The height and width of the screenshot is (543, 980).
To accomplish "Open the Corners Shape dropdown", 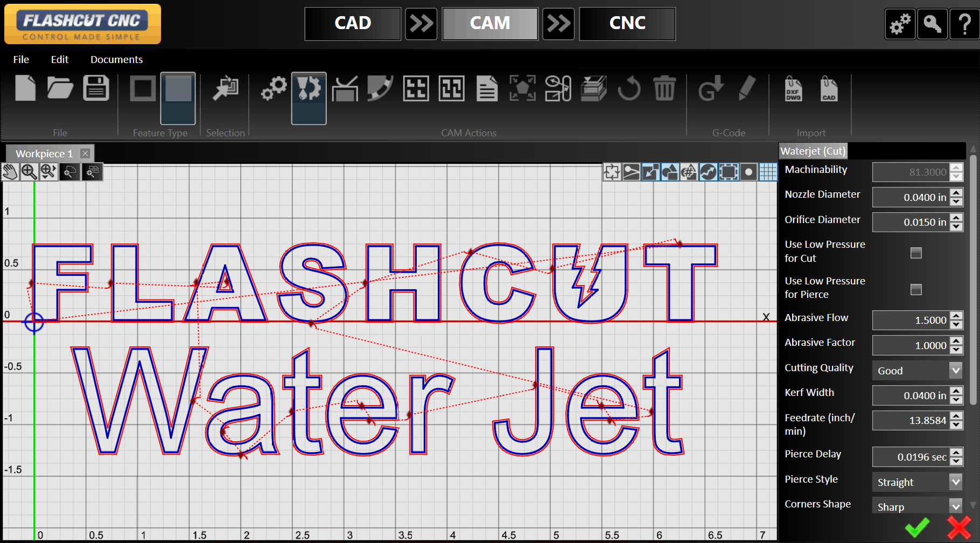I will point(917,506).
